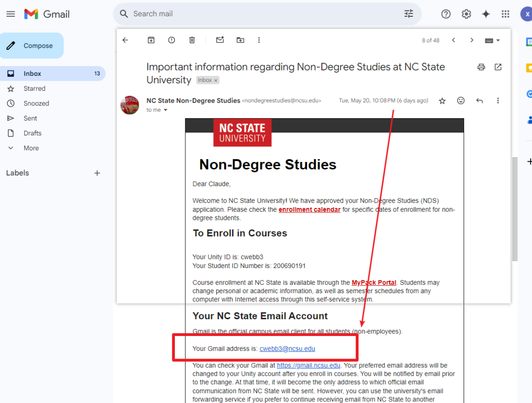This screenshot has width=532, height=403.
Task: Go back to inbox arrow
Action: (125, 40)
